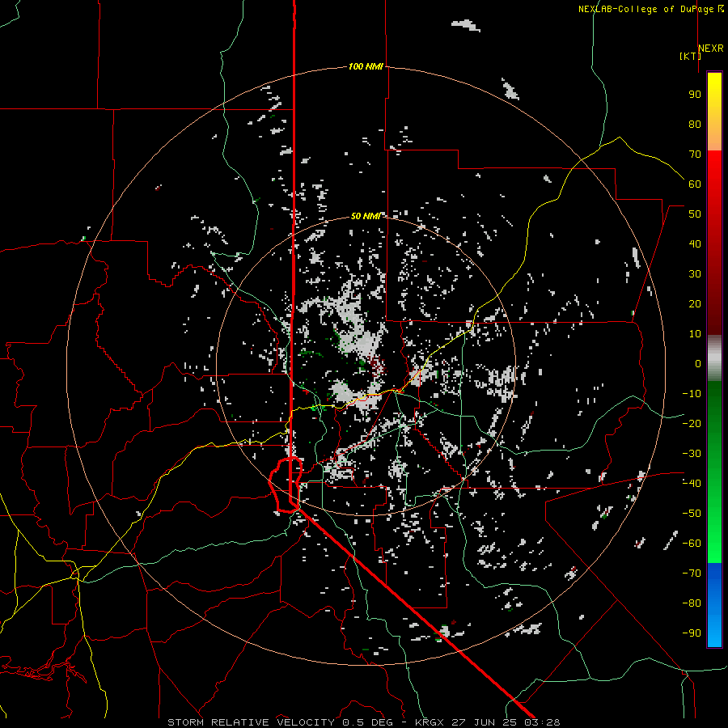The height and width of the screenshot is (728, 728).
Task: Click the 50 value on the velocity scale
Action: pos(695,214)
